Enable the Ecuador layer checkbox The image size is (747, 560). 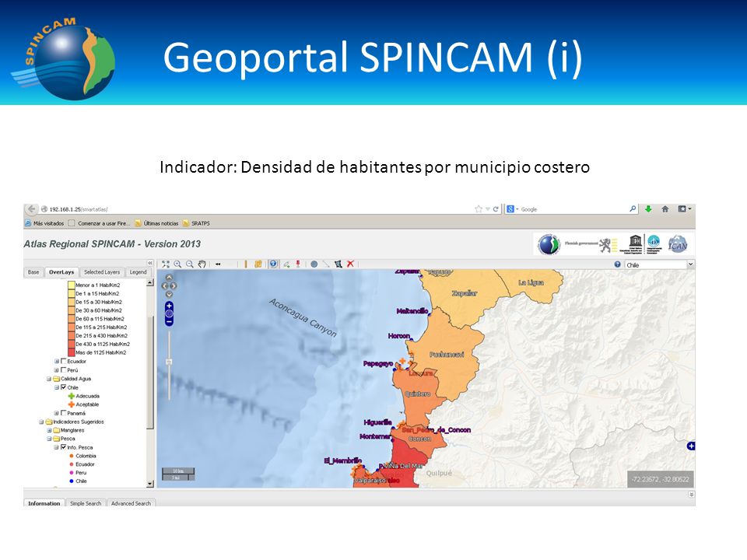pos(63,362)
